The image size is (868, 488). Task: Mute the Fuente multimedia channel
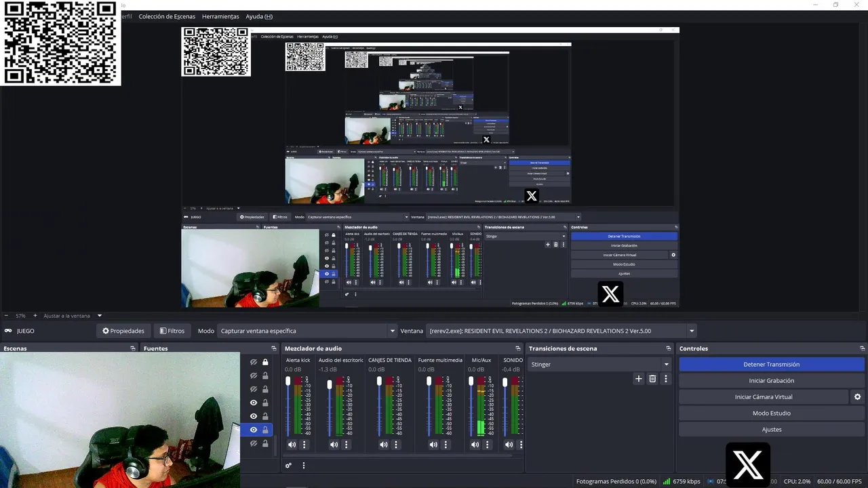[433, 445]
